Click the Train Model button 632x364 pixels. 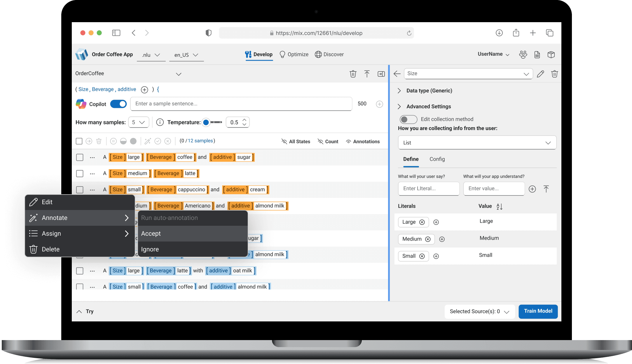(x=538, y=311)
